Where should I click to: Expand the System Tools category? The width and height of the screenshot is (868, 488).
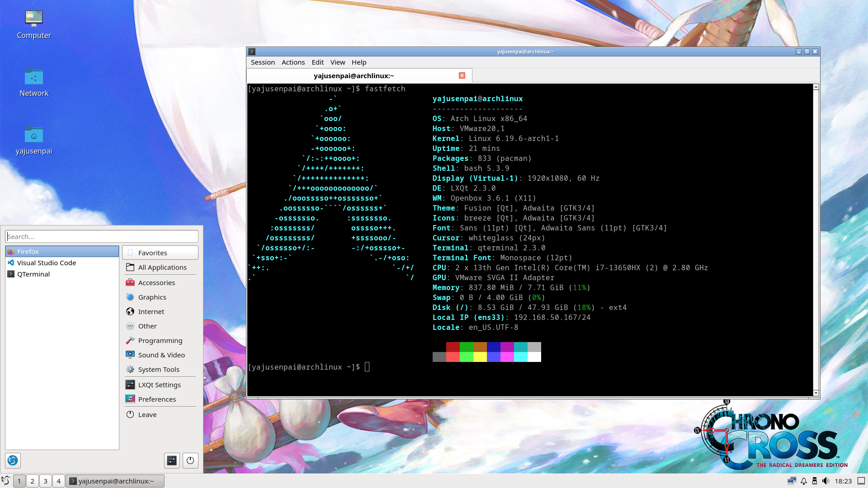click(159, 370)
